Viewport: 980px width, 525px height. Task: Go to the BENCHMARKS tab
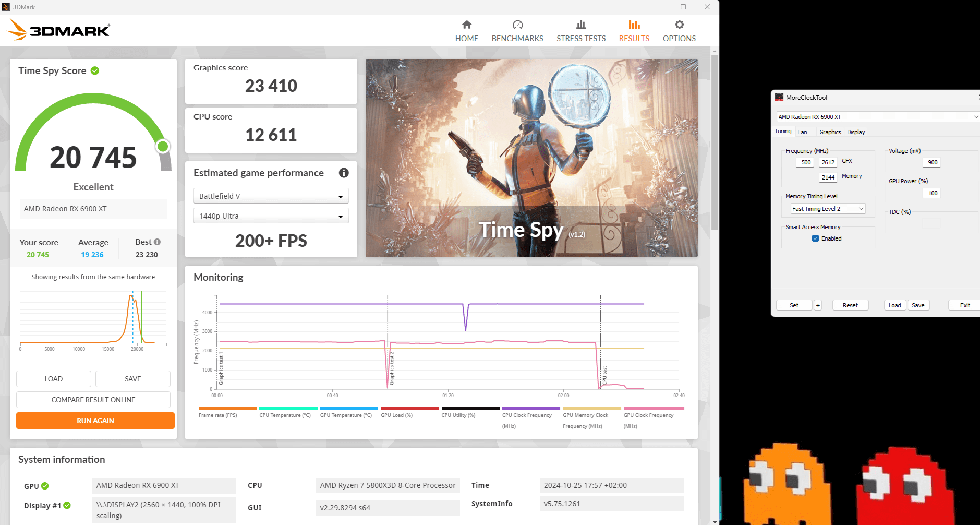[x=517, y=31]
